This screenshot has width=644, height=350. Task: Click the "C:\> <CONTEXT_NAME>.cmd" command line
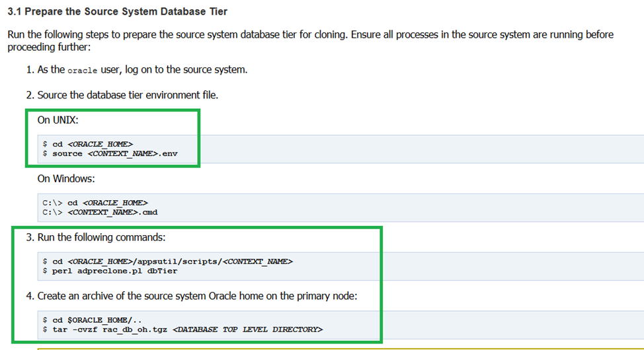coord(100,212)
